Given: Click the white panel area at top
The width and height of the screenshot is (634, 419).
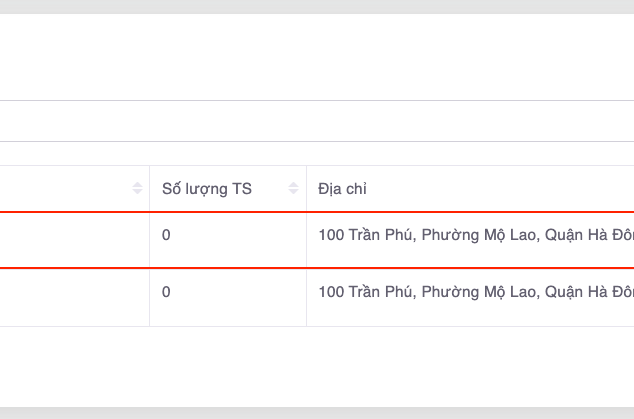Looking at the screenshot, I should click(x=300, y=55).
